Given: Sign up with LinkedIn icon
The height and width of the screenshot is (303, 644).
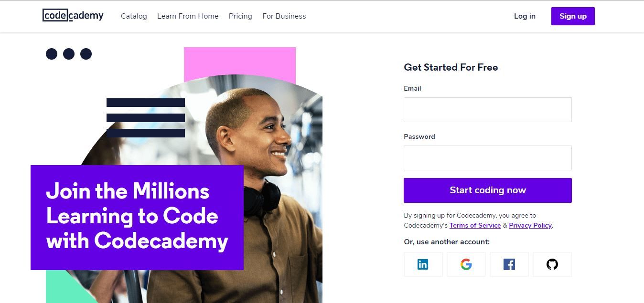Looking at the screenshot, I should pyautogui.click(x=423, y=264).
